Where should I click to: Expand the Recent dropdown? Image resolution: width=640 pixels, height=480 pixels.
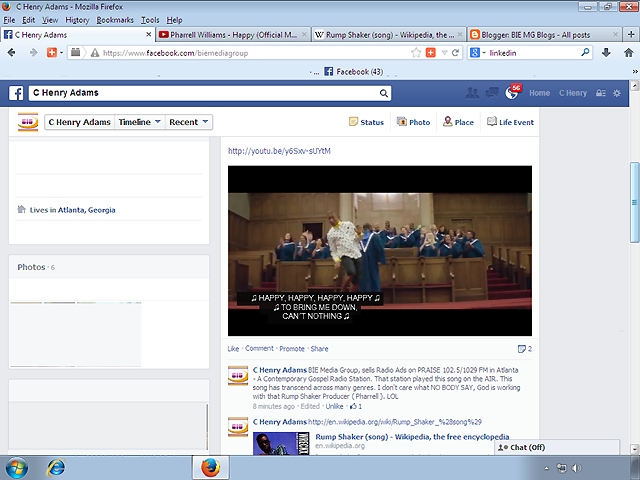[x=189, y=122]
